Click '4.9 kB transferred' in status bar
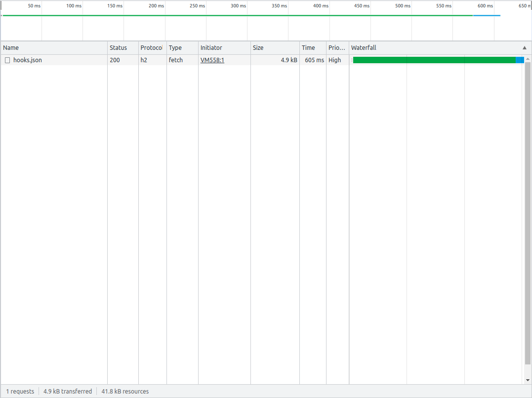Screen dimensions: 532x398 click(68, 391)
